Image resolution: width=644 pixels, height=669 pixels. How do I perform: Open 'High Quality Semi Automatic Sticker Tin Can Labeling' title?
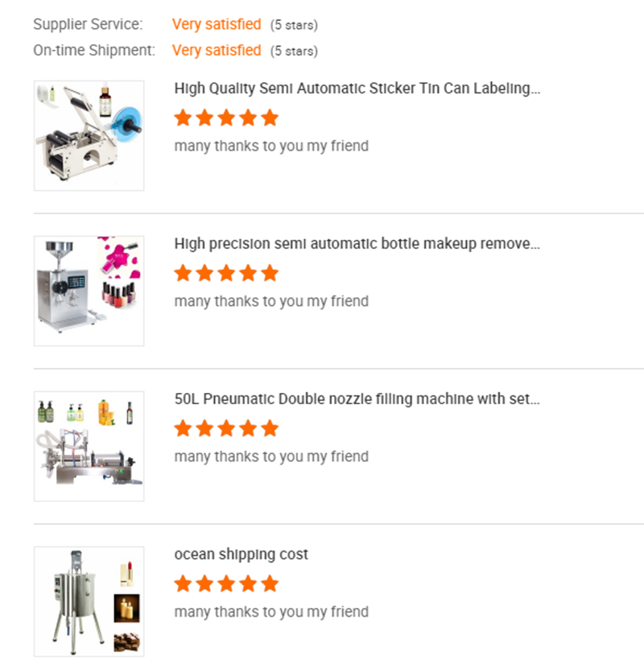click(x=357, y=89)
